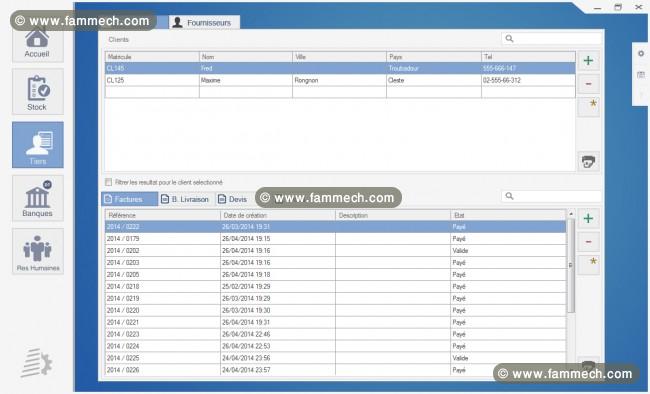
Task: Click green plus to add a client
Action: click(588, 61)
